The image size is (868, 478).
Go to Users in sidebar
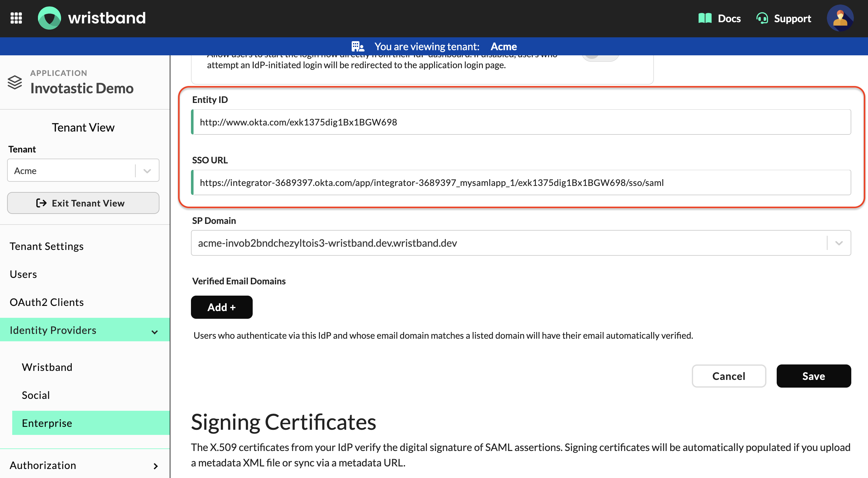tap(23, 274)
